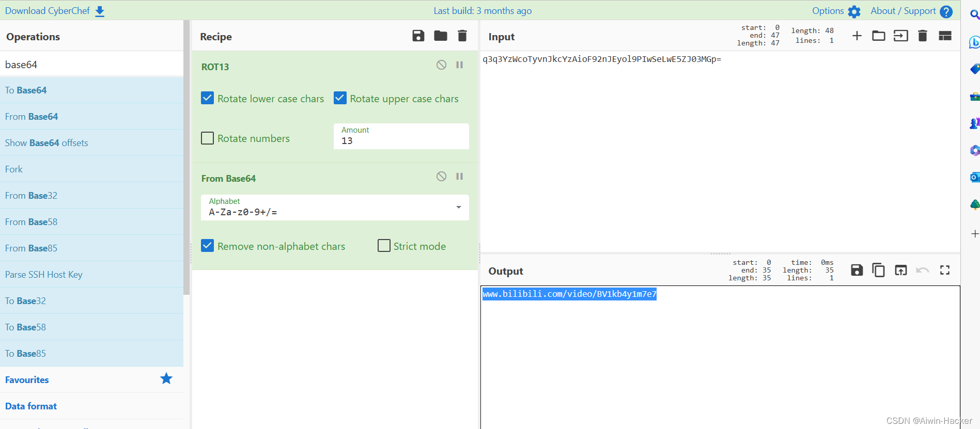Select To Base58 operation
This screenshot has height=429, width=980.
pyautogui.click(x=92, y=327)
